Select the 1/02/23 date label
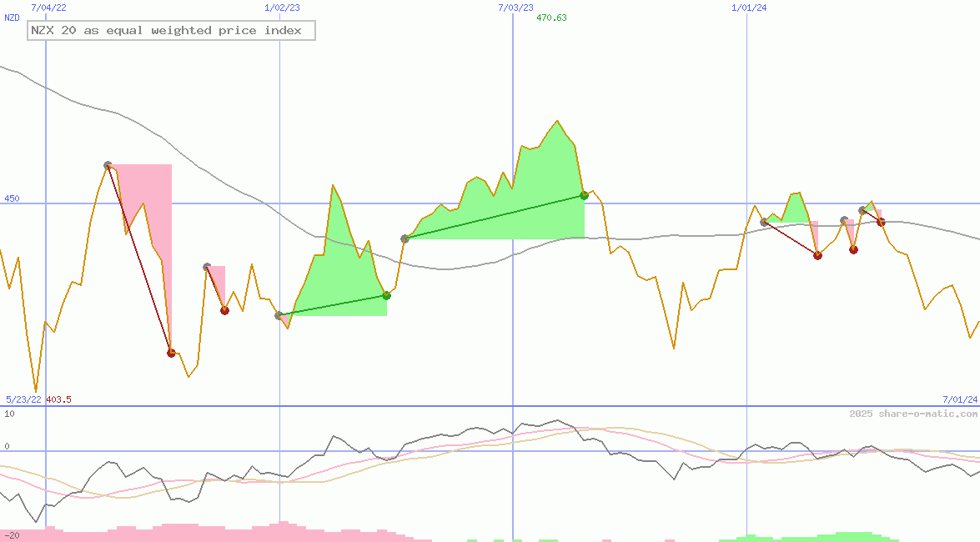 (x=282, y=8)
